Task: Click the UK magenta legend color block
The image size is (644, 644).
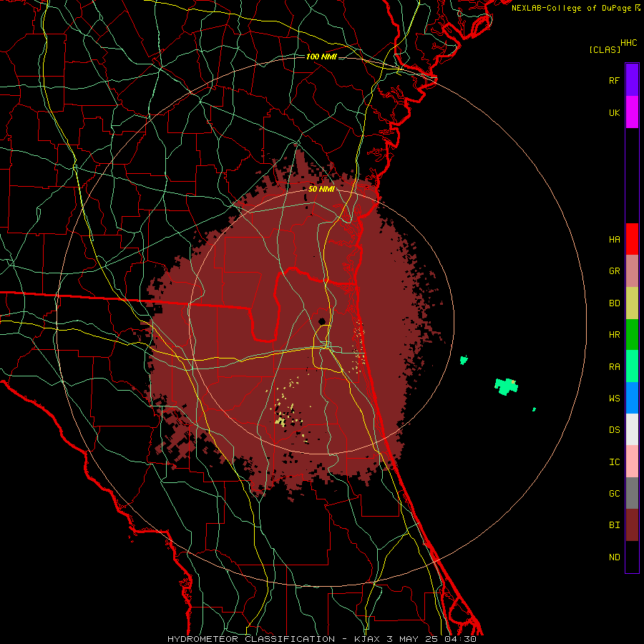Action: click(632, 112)
